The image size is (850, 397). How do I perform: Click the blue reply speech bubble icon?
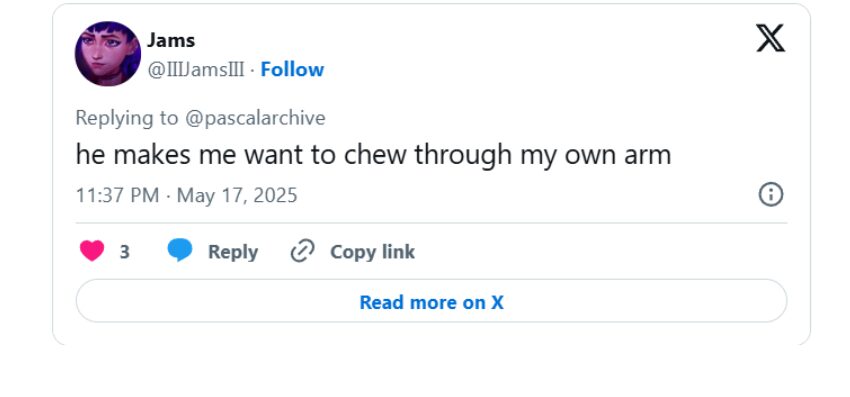(179, 251)
